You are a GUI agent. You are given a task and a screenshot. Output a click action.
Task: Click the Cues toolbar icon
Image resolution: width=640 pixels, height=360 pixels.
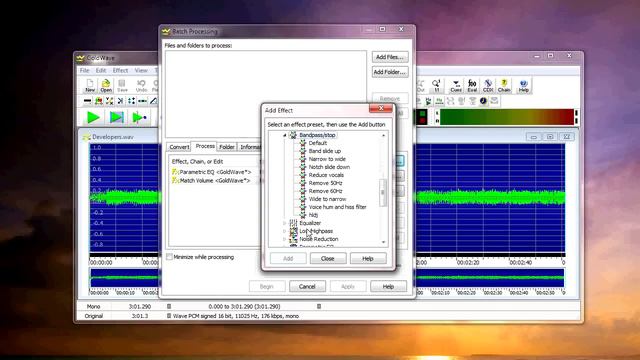456,86
